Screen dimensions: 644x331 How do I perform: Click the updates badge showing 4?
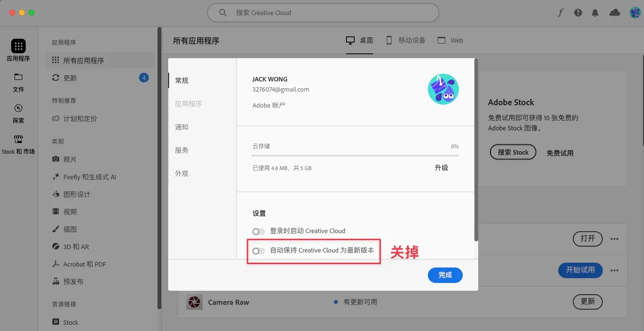[x=144, y=78]
